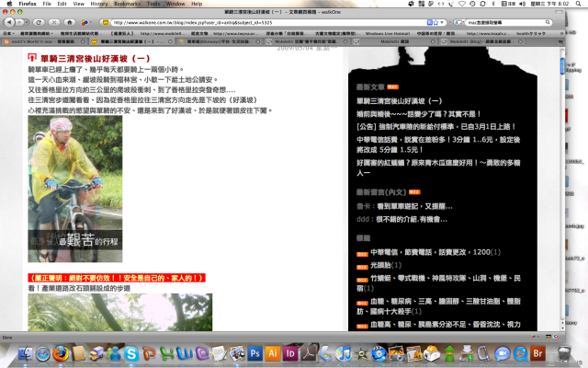This screenshot has height=368, width=588.
Task: Open the Bookmarks menu
Action: (127, 4)
